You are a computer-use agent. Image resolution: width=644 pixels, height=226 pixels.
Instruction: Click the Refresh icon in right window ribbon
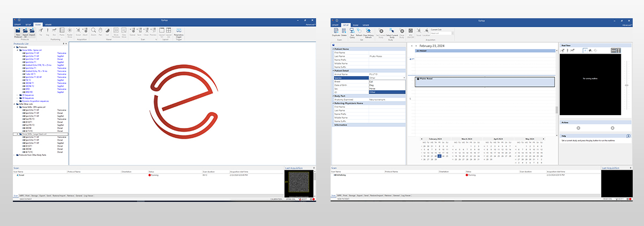tap(359, 32)
